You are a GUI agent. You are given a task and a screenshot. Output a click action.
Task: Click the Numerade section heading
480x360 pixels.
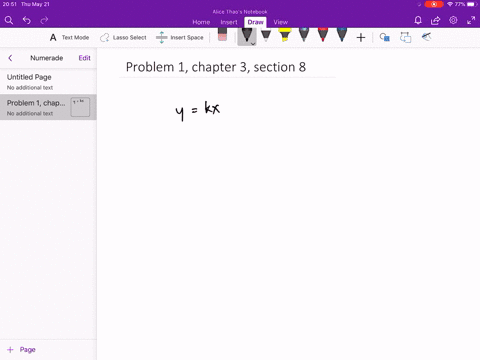click(47, 58)
